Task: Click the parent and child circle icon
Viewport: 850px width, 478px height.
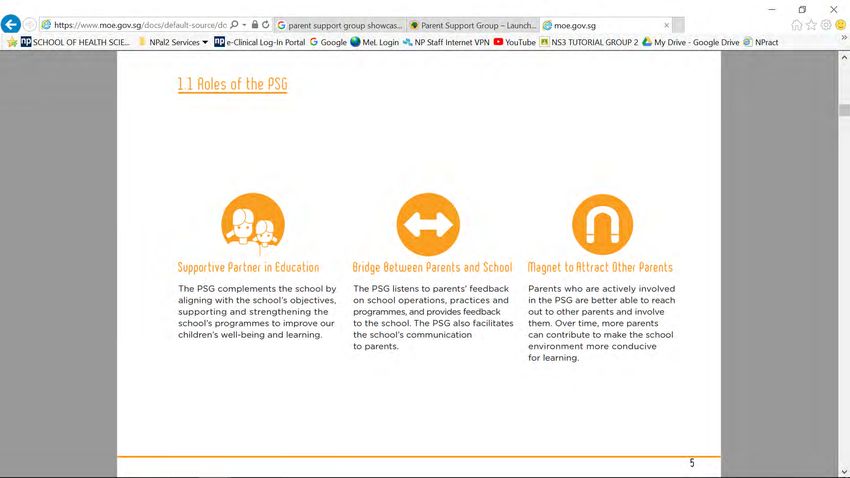Action: [253, 224]
